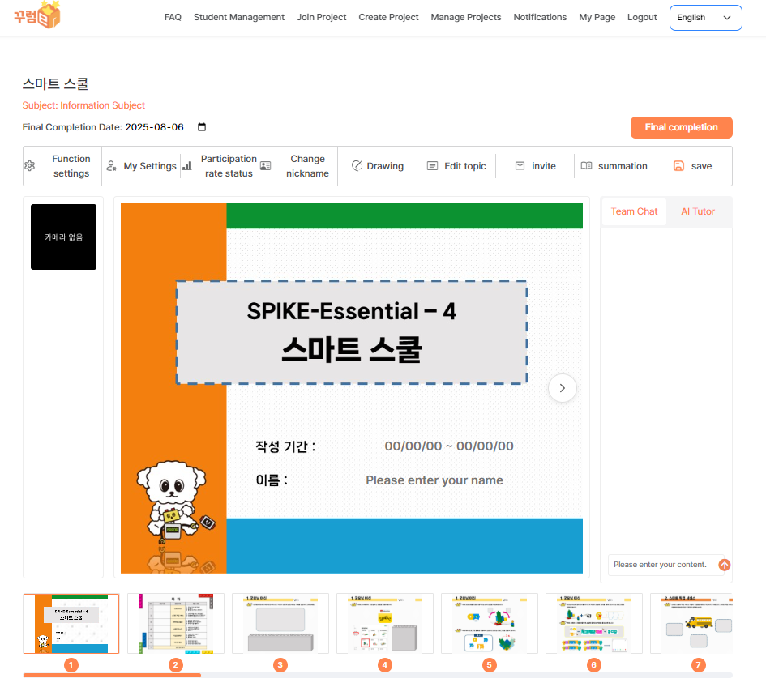Click the Change nickname label
The width and height of the screenshot is (766, 700).
pos(308,166)
